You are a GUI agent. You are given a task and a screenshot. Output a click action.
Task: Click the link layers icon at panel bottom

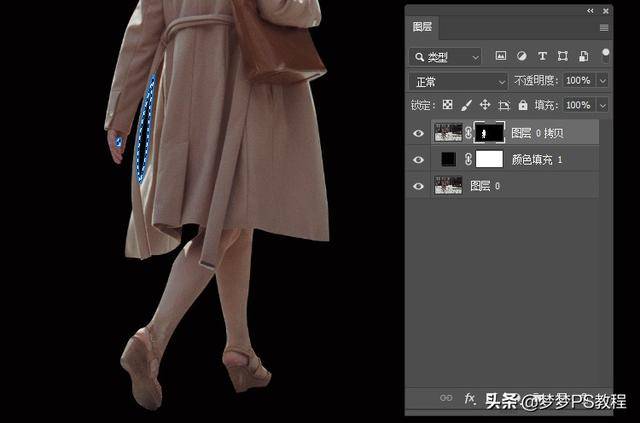point(446,399)
